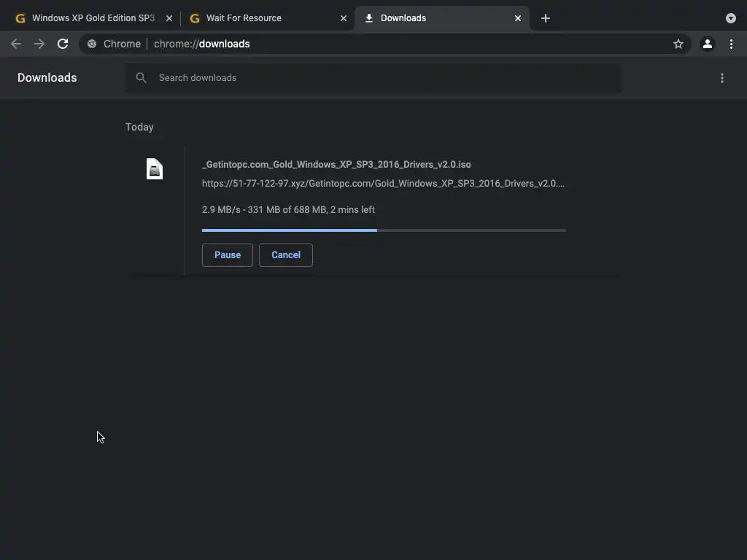Reload the downloads page
Screen dimensions: 747x560
(x=63, y=44)
